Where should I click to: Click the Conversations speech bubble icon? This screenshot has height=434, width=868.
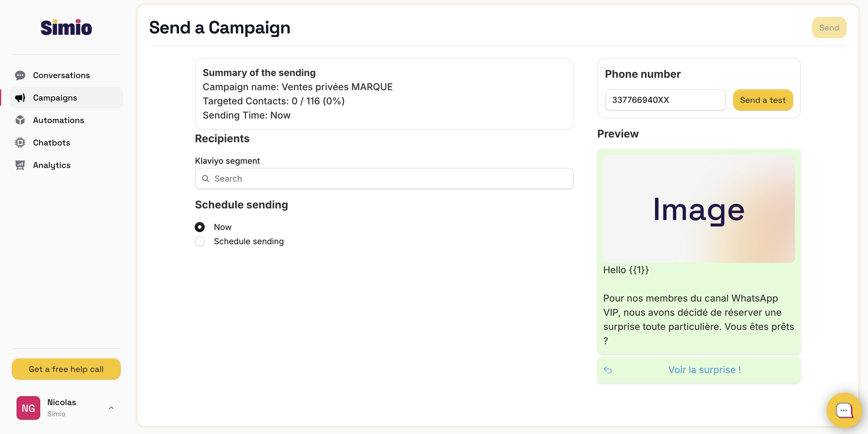pyautogui.click(x=20, y=75)
